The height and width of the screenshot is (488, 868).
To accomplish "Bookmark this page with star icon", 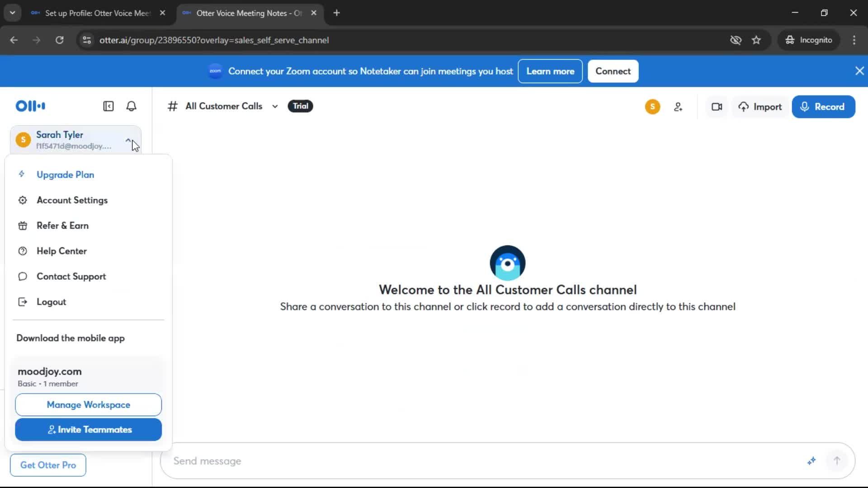I will pos(756,40).
